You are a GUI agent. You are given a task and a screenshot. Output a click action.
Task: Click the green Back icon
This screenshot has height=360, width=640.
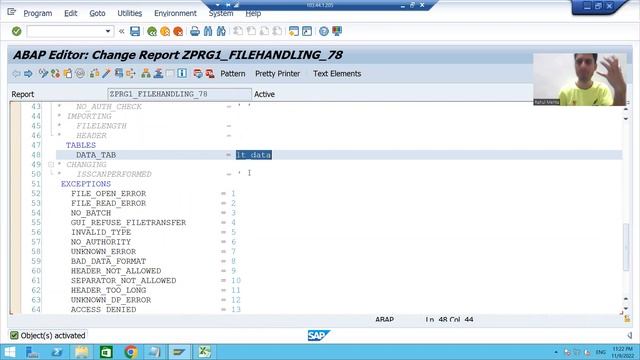coord(152,31)
